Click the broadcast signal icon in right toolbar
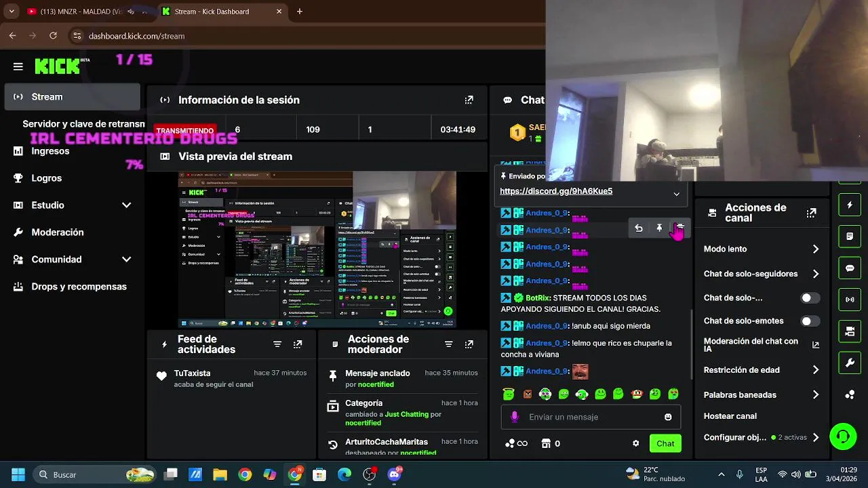This screenshot has height=488, width=868. pyautogui.click(x=850, y=300)
